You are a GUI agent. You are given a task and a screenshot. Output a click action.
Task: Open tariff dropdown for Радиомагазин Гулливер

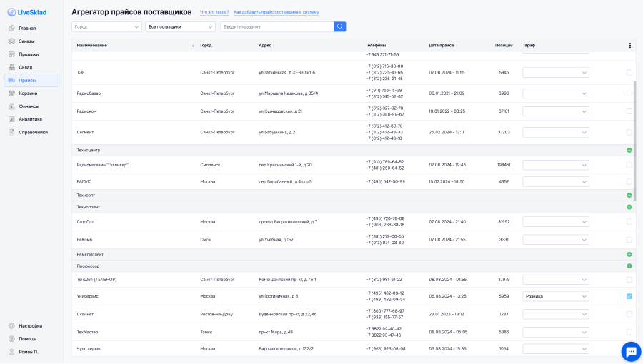tap(556, 165)
